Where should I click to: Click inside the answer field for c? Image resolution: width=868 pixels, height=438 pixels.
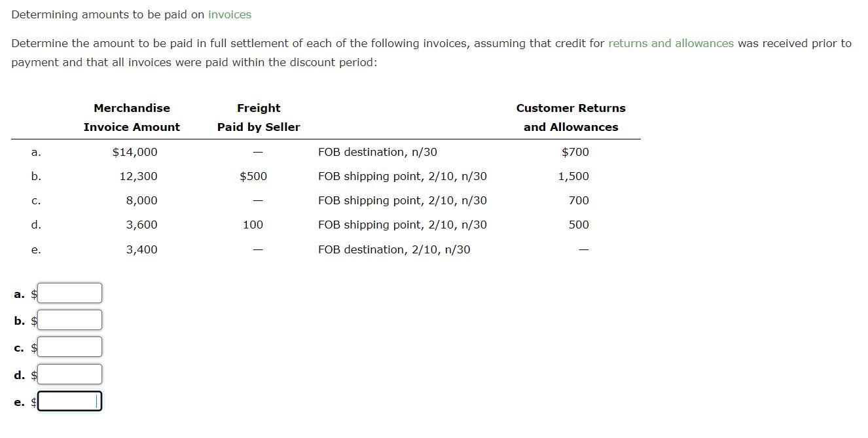click(69, 346)
